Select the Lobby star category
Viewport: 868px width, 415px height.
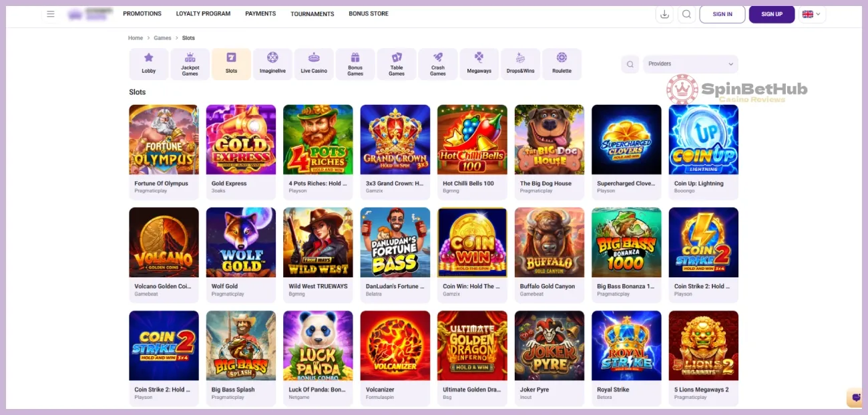[149, 64]
